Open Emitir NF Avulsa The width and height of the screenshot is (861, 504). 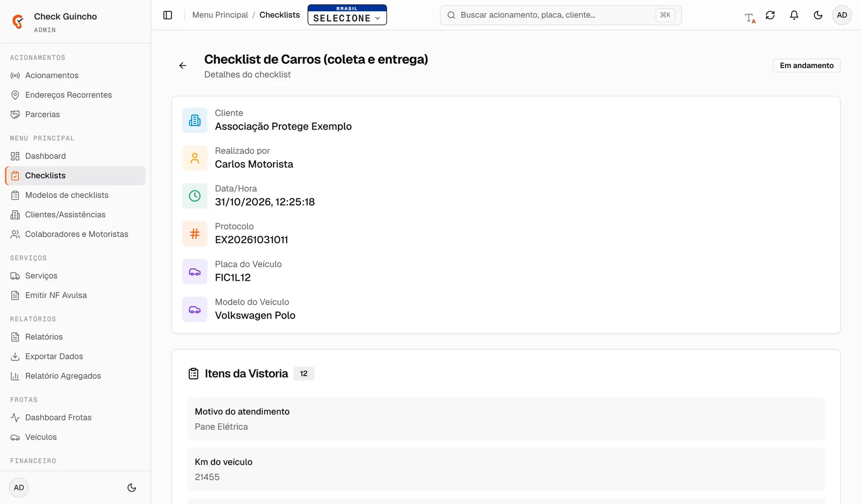[x=75, y=295]
